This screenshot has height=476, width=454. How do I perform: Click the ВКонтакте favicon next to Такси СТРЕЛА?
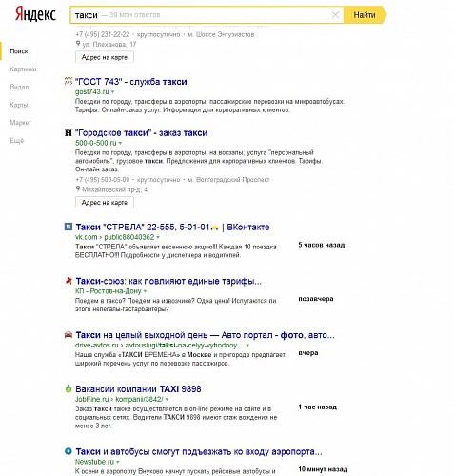[69, 227]
